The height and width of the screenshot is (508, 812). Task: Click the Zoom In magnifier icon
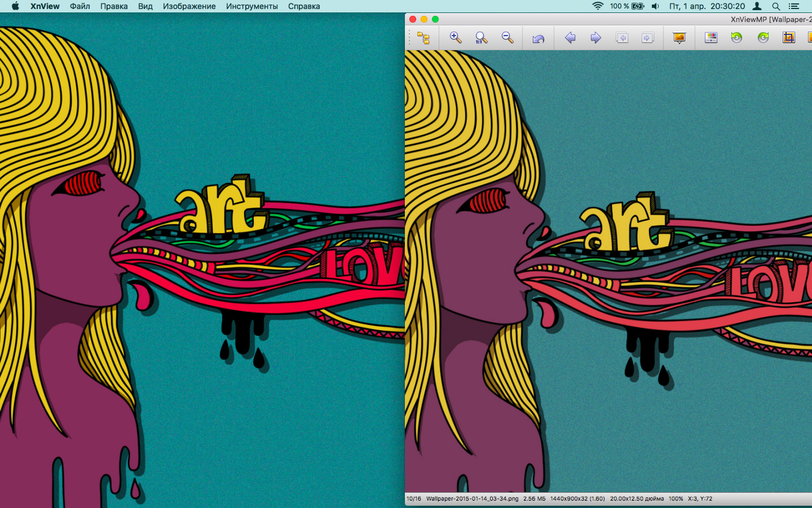click(456, 38)
